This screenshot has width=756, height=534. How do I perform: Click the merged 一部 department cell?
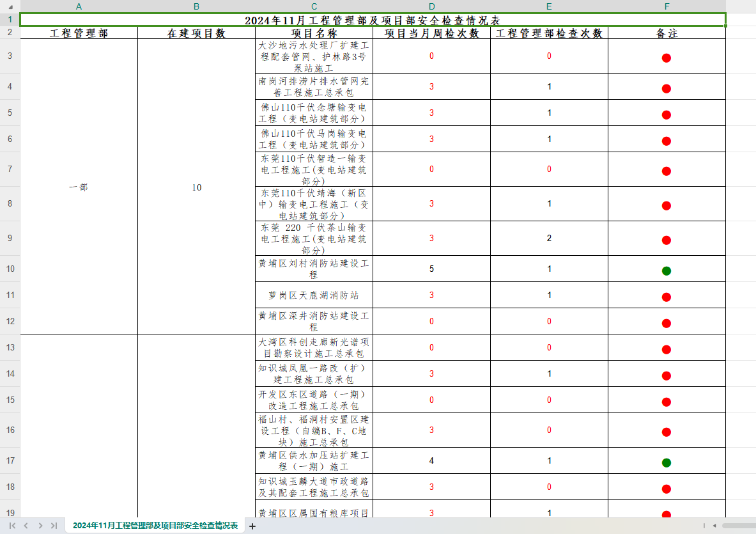tap(79, 187)
